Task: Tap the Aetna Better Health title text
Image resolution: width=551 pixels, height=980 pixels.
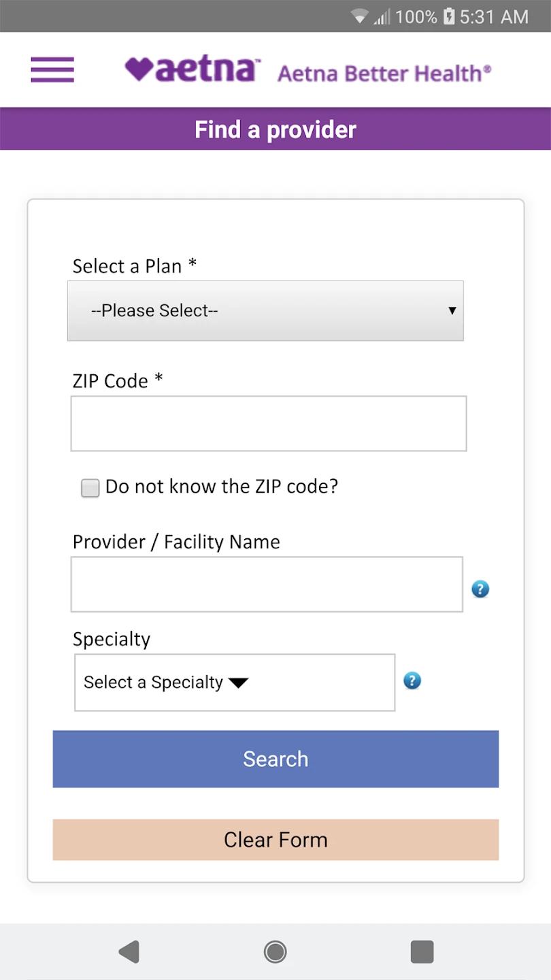Action: click(384, 73)
